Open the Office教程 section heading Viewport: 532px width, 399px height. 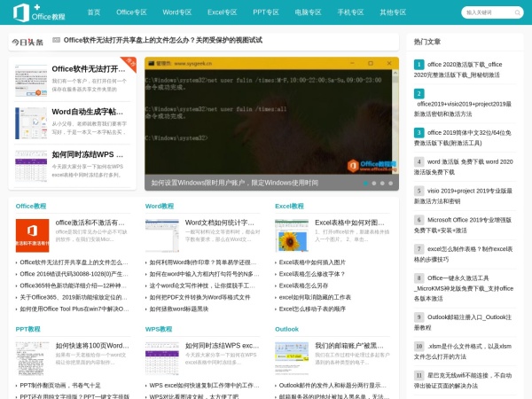tap(31, 206)
